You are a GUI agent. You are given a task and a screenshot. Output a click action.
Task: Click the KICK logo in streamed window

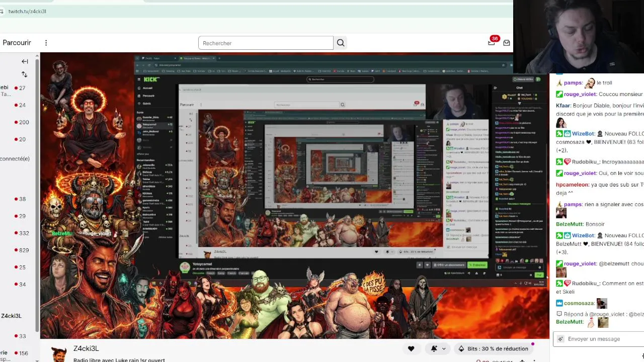[151, 79]
